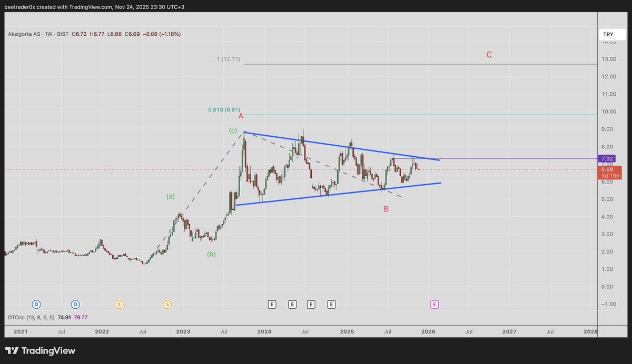Click the 2025 label on the time axis
The image size is (632, 364).
347,331
